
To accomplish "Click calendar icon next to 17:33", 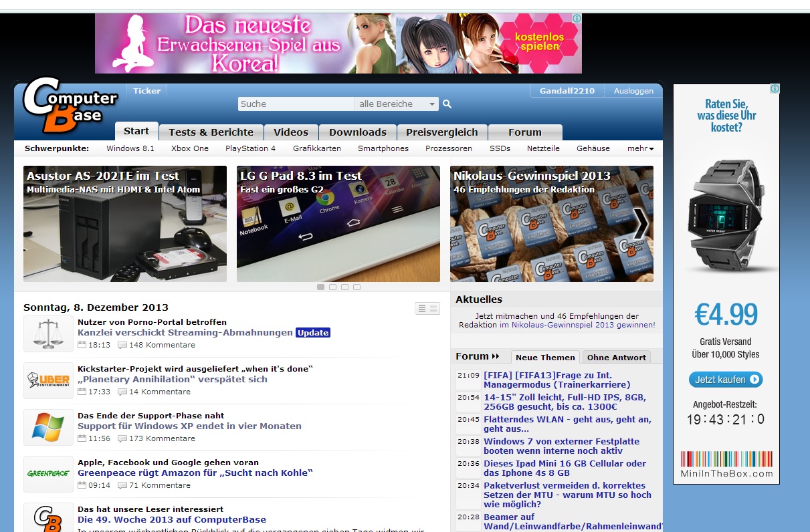I will (82, 392).
